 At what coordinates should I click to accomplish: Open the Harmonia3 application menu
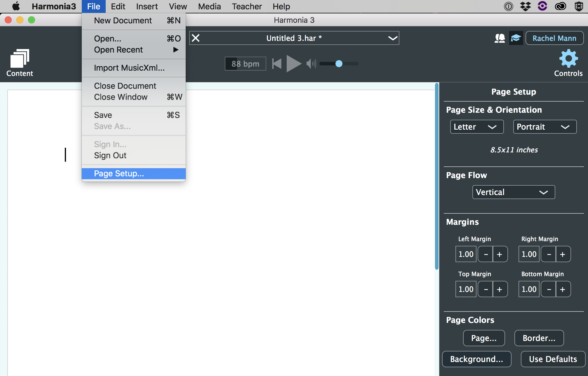[x=54, y=6]
